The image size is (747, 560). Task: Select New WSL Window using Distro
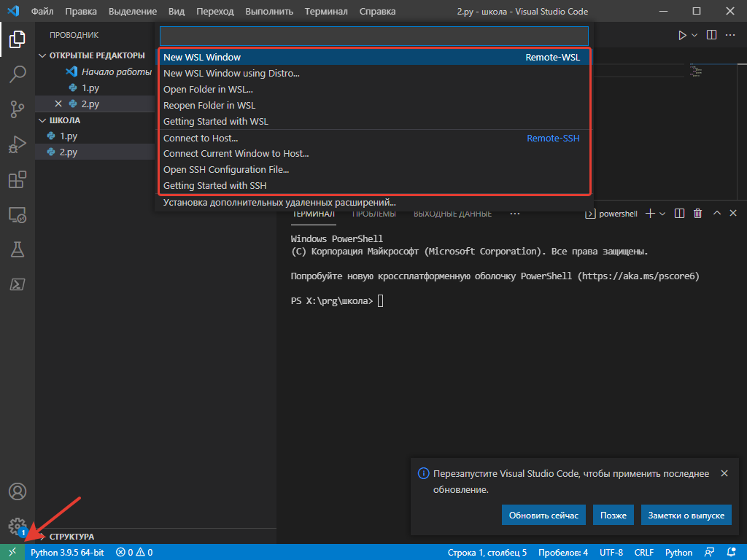coord(374,74)
